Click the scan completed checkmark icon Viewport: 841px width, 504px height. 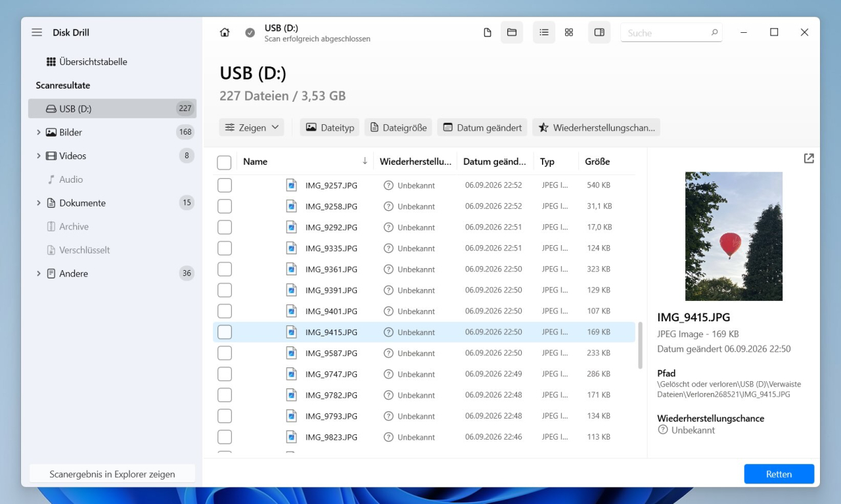tap(250, 32)
